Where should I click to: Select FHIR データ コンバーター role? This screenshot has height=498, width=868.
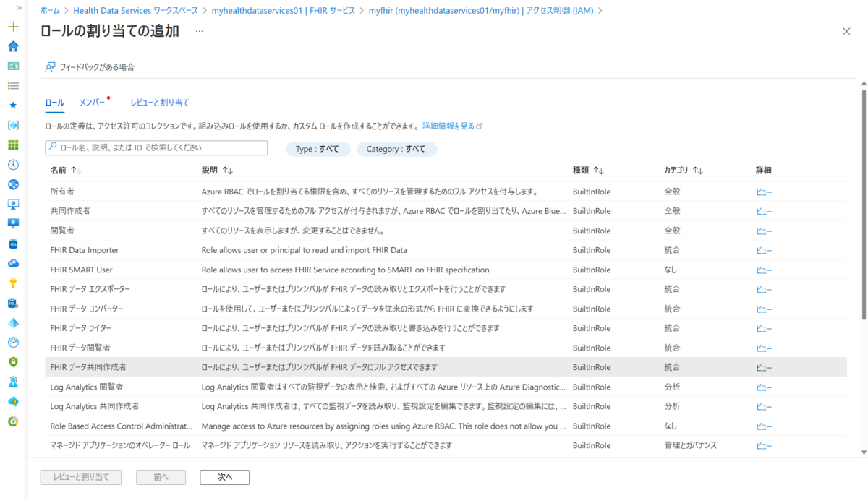pos(446,309)
